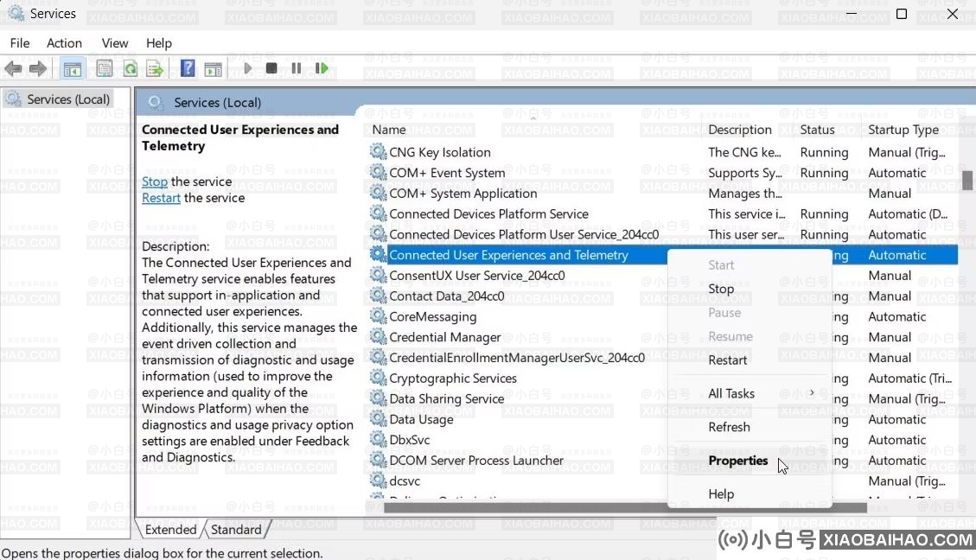Click the green Refresh toolbar icon
The height and width of the screenshot is (560, 976).
click(130, 68)
